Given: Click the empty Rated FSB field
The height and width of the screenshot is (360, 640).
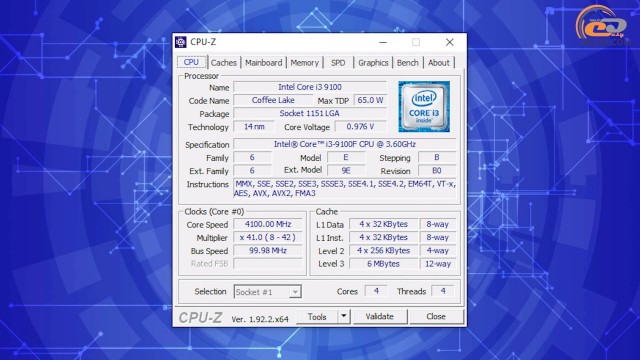Looking at the screenshot, I should 268,264.
